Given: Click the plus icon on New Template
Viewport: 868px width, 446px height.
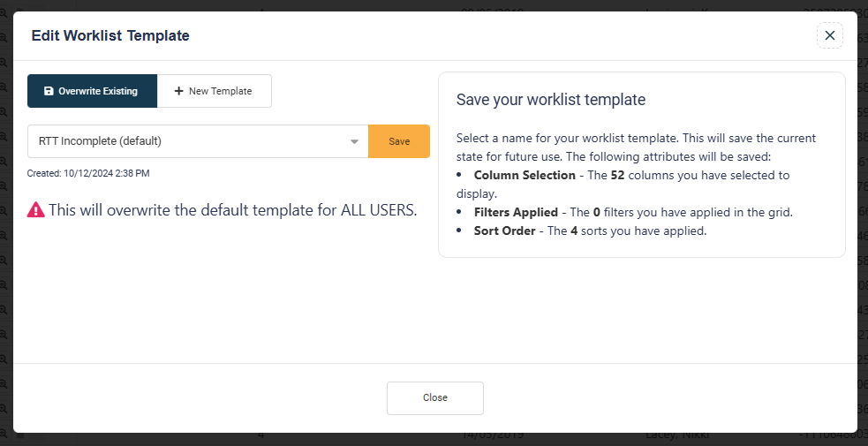Looking at the screenshot, I should [x=179, y=91].
